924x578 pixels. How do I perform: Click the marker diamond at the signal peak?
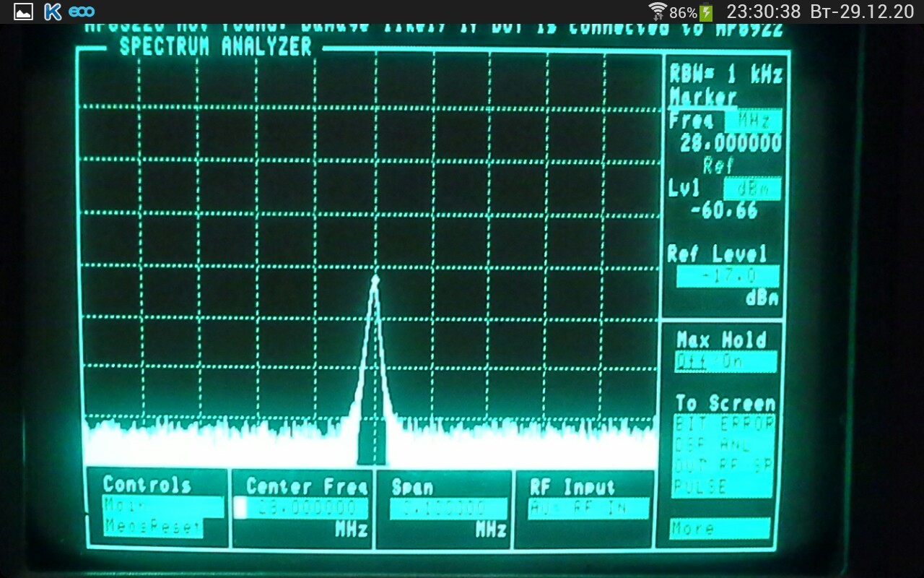(x=375, y=279)
